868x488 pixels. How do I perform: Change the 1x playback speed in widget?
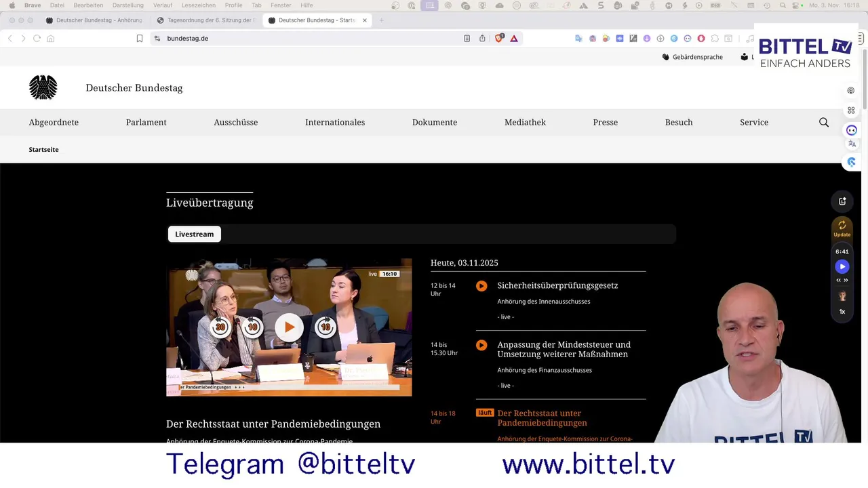842,312
